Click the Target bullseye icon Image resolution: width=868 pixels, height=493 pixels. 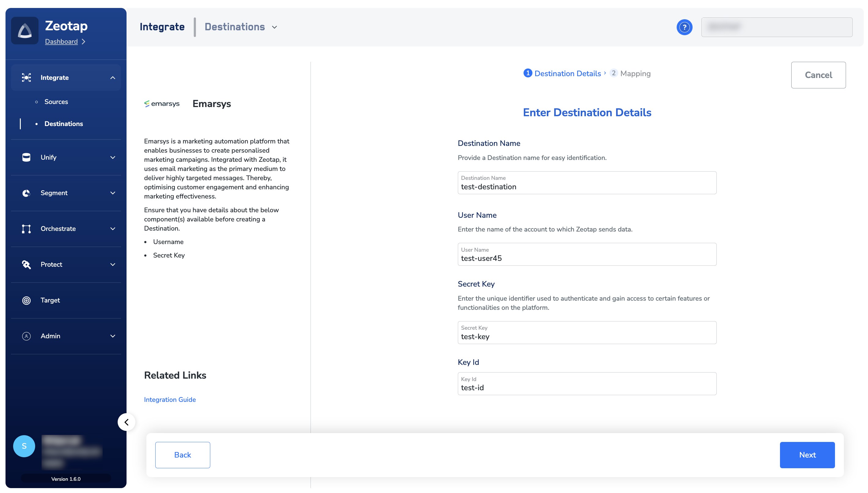pos(26,300)
